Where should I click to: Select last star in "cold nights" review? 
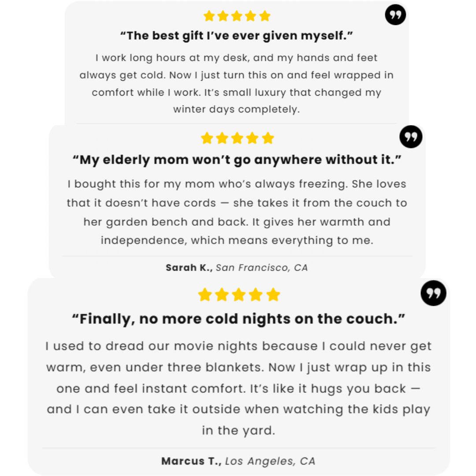(273, 294)
